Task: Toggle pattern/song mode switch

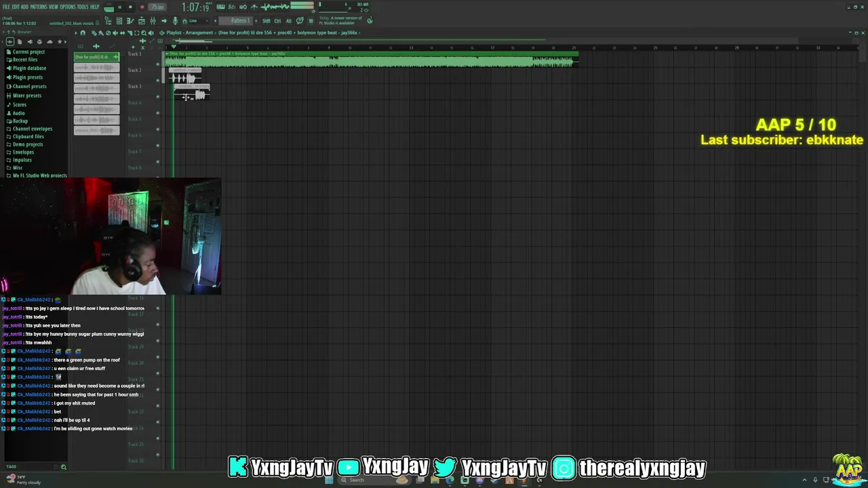Action: pyautogui.click(x=108, y=7)
